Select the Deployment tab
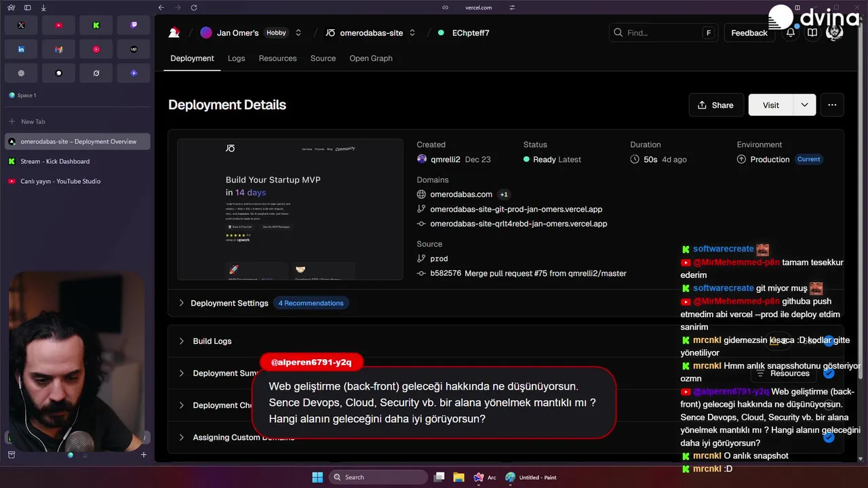This screenshot has width=868, height=488. 192,58
